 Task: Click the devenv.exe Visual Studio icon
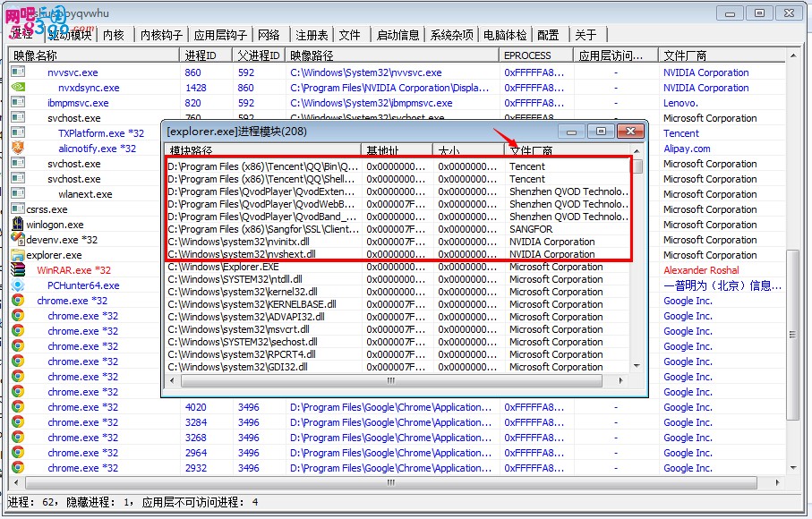click(x=18, y=239)
